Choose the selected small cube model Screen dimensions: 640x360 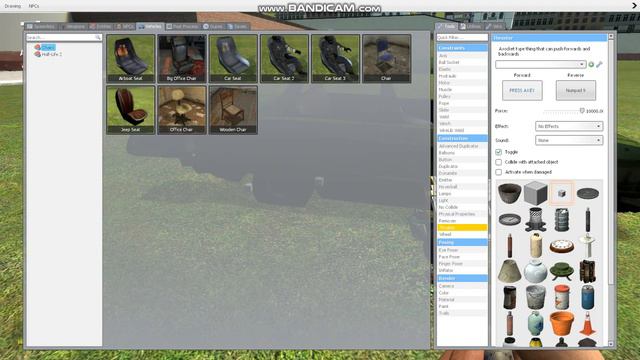point(562,193)
